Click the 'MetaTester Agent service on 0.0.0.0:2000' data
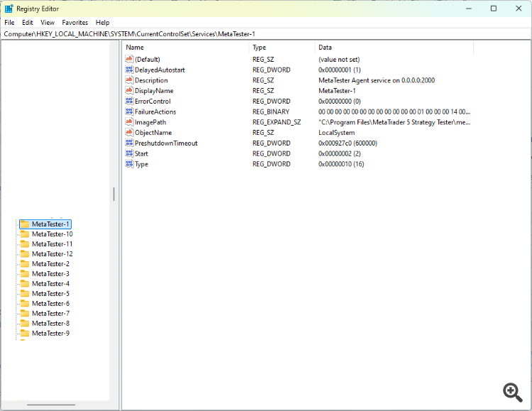Viewport: 532px width, 411px height. (x=377, y=80)
